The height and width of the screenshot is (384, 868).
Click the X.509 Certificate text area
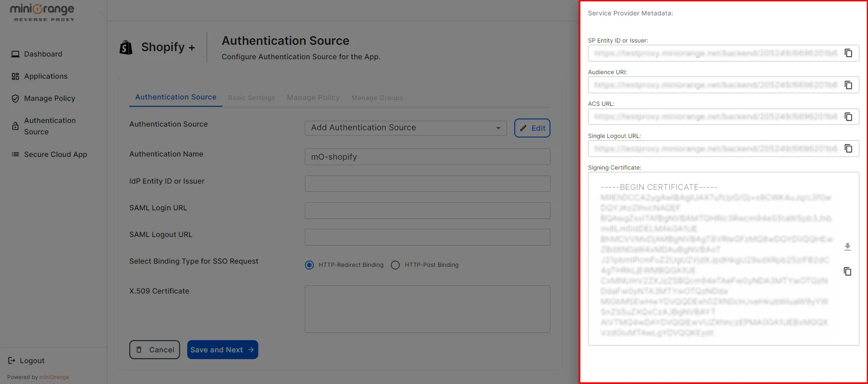coord(427,309)
